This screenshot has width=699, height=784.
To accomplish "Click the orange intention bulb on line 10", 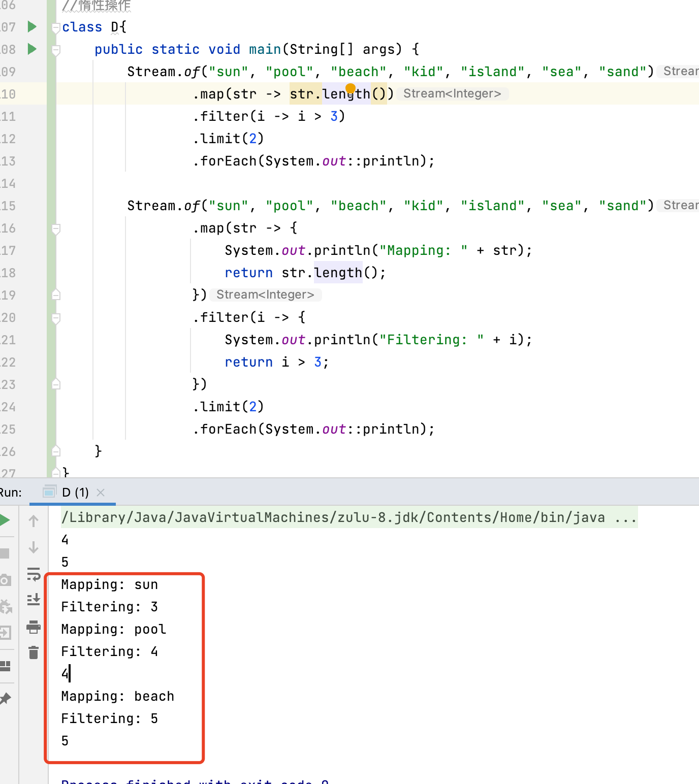I will pyautogui.click(x=351, y=88).
